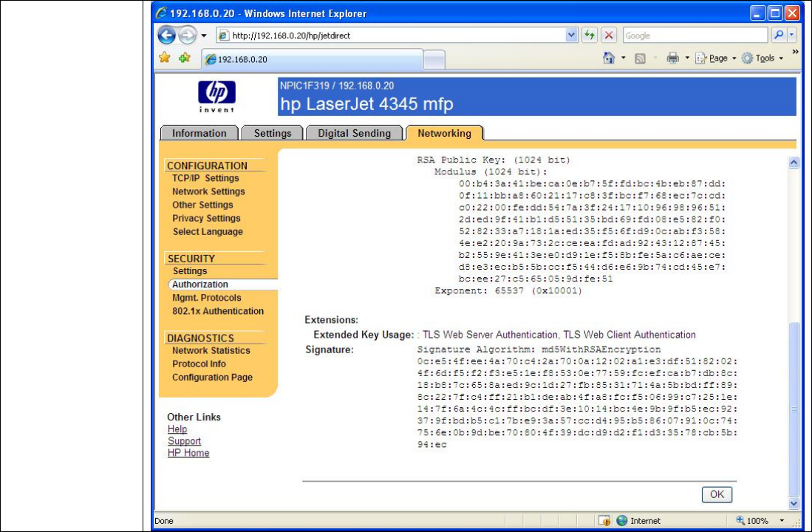
Task: Select the Networking tab
Action: coord(444,133)
